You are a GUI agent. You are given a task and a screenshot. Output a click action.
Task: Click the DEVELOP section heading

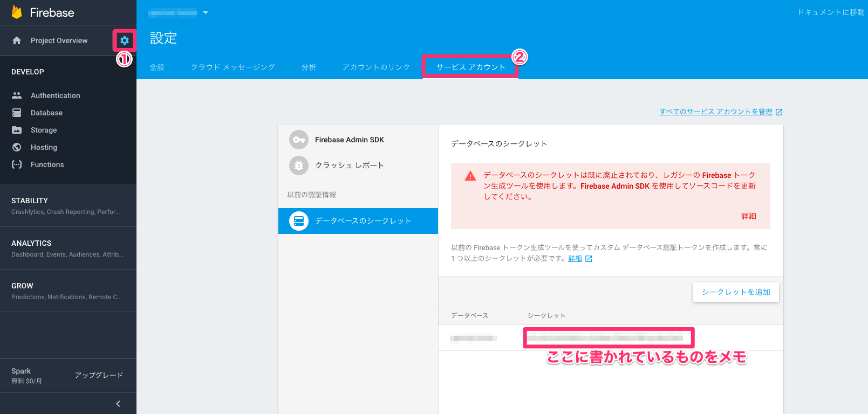click(x=28, y=72)
